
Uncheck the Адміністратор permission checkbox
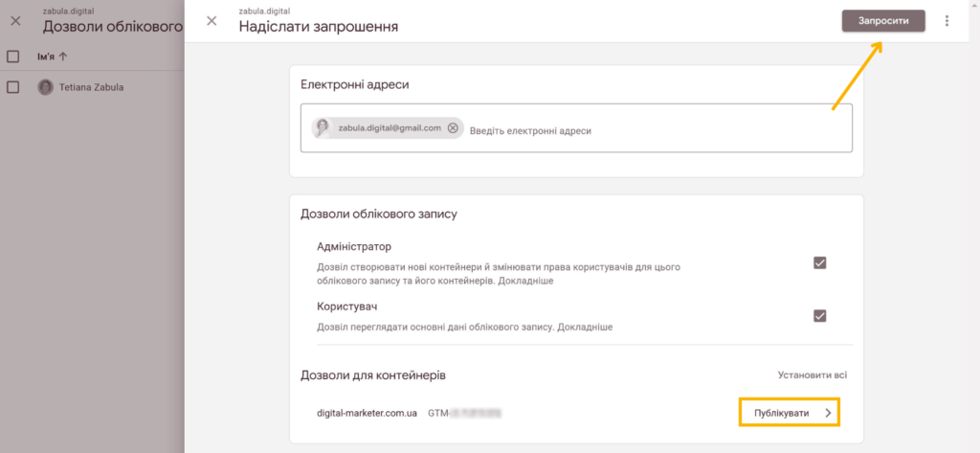tap(820, 262)
